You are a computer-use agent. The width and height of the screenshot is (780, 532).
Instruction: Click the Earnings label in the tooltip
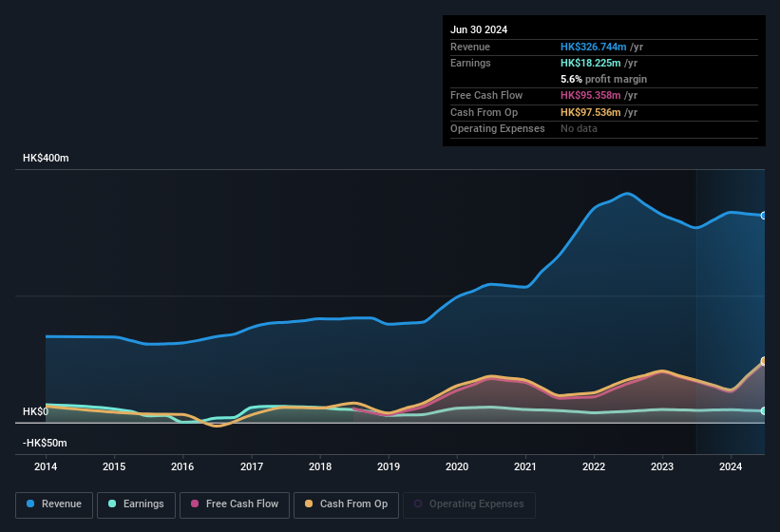point(470,63)
